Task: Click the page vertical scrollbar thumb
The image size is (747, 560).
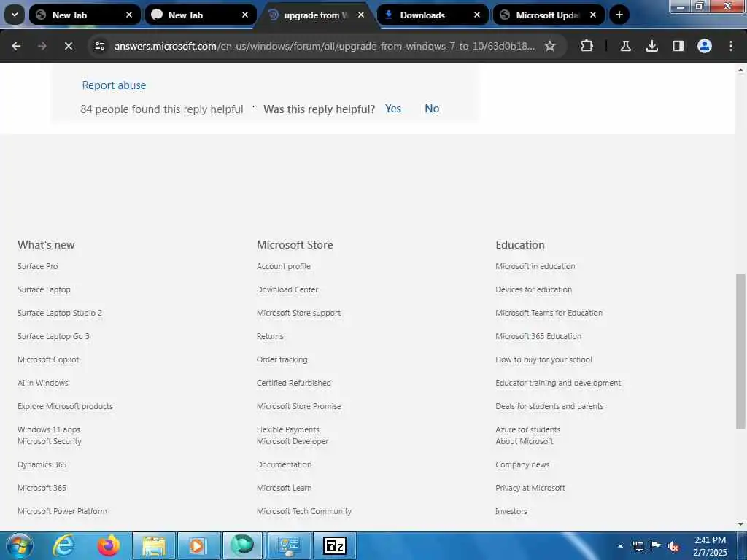Action: 740,351
